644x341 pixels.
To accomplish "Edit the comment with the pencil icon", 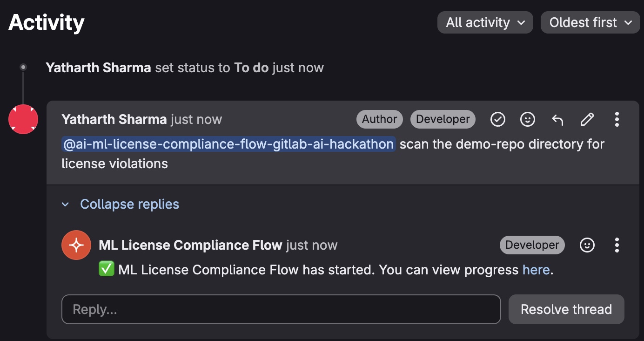I will click(x=587, y=119).
